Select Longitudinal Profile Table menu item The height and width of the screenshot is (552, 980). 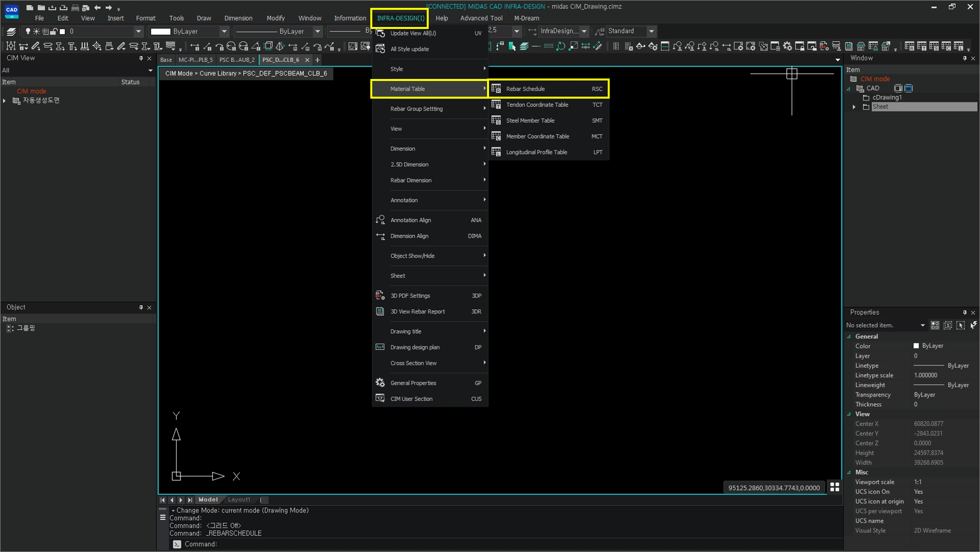(x=549, y=152)
